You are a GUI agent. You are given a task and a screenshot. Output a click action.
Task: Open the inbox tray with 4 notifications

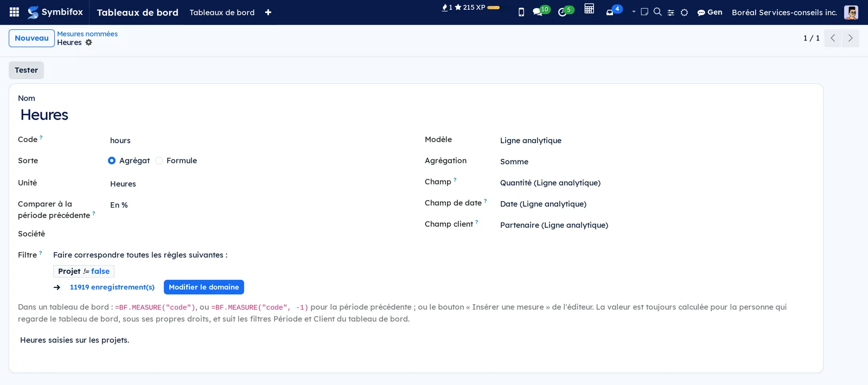tap(614, 11)
